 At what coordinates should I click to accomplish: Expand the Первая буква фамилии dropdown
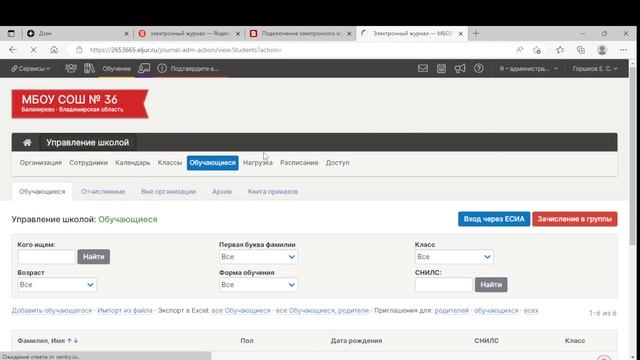tap(258, 257)
